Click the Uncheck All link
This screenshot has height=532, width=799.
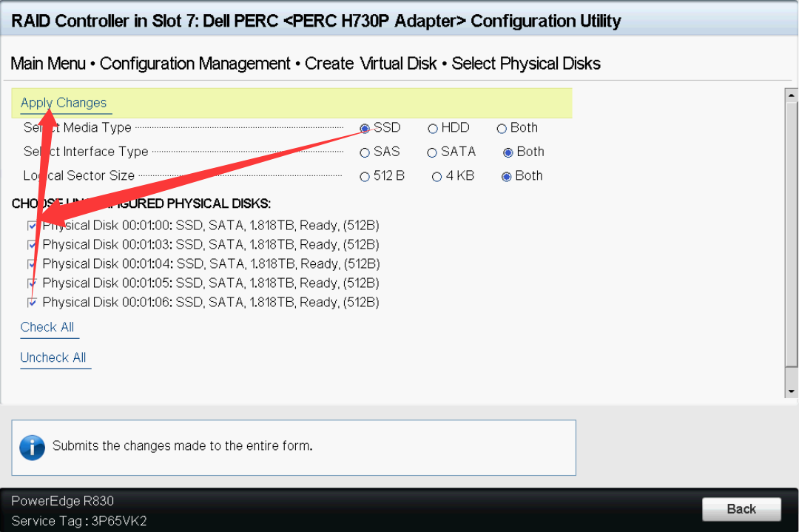point(53,357)
